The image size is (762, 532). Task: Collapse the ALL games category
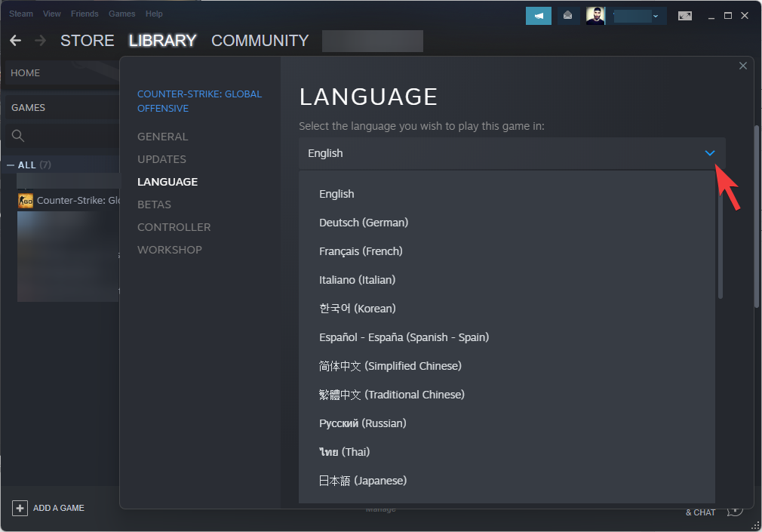11,165
